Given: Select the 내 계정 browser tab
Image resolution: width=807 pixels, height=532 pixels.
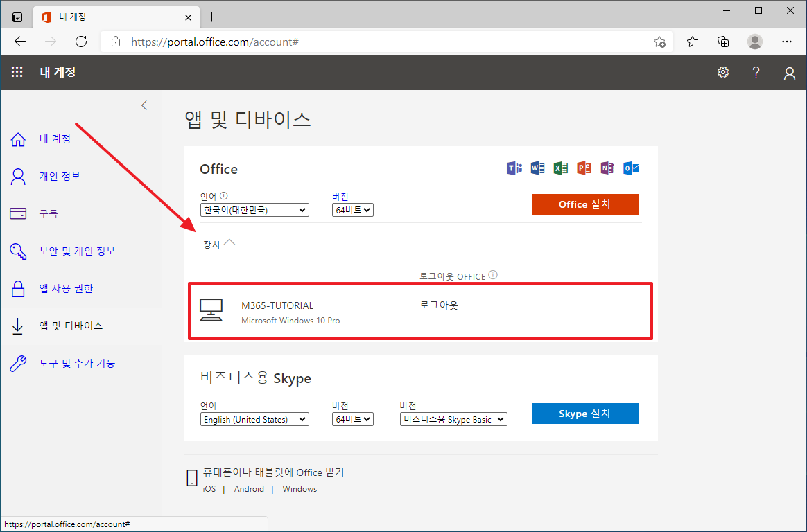Looking at the screenshot, I should tap(117, 17).
